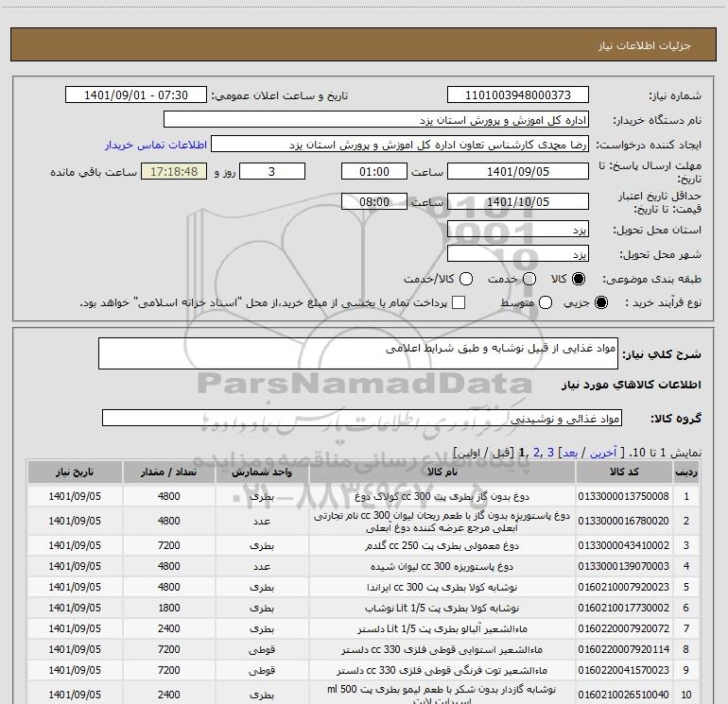Screen dimensions: 728x704
Task: Select item code 0133000139070003
Action: [624, 566]
